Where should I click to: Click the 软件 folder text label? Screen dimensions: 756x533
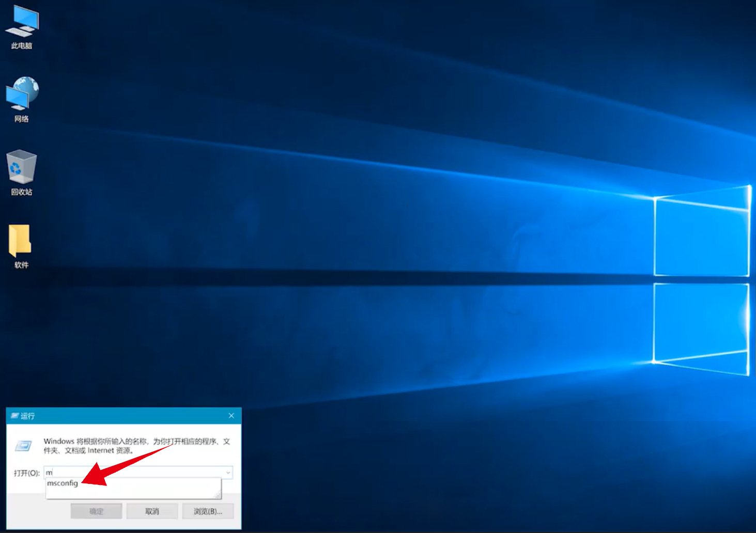(x=22, y=265)
